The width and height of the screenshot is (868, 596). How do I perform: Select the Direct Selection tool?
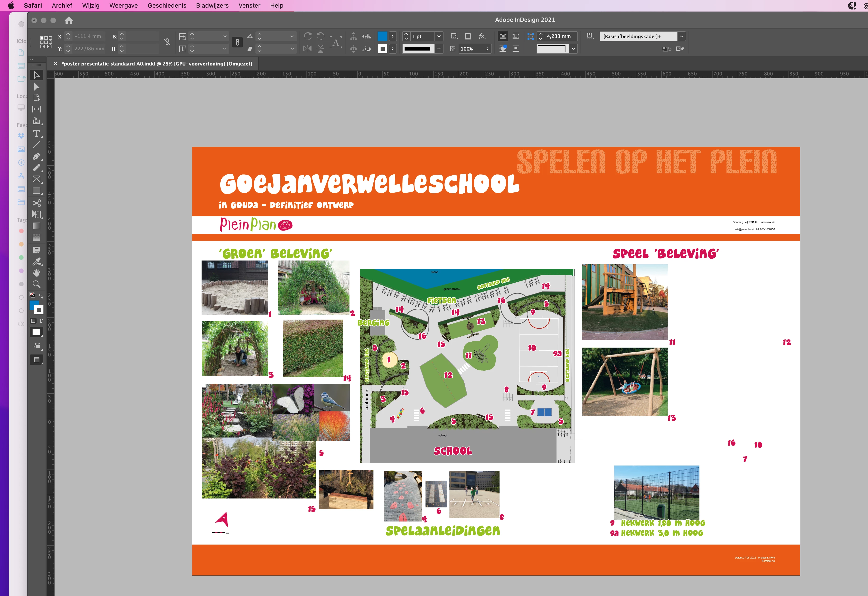pos(37,87)
